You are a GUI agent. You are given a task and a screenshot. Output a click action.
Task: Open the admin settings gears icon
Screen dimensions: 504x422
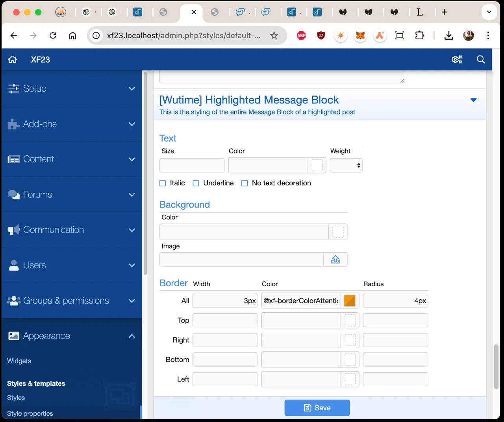click(457, 59)
